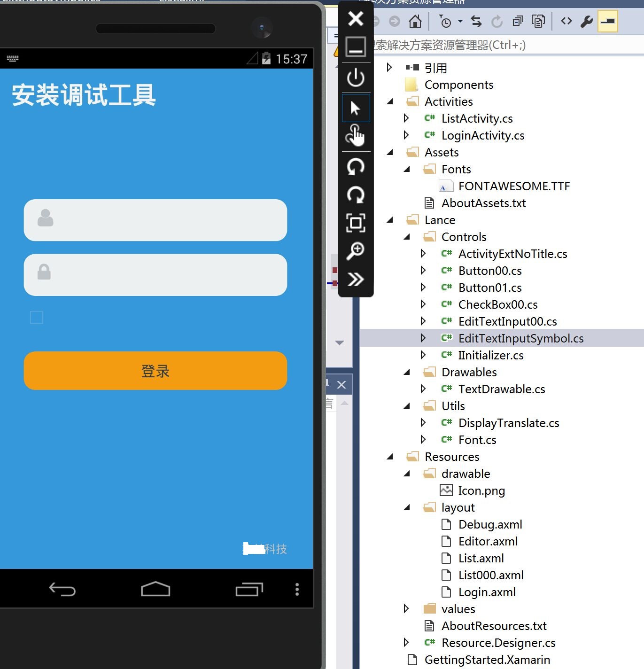Select the emulator pointer cursor tool
Screen dimensions: 644x669
356,108
